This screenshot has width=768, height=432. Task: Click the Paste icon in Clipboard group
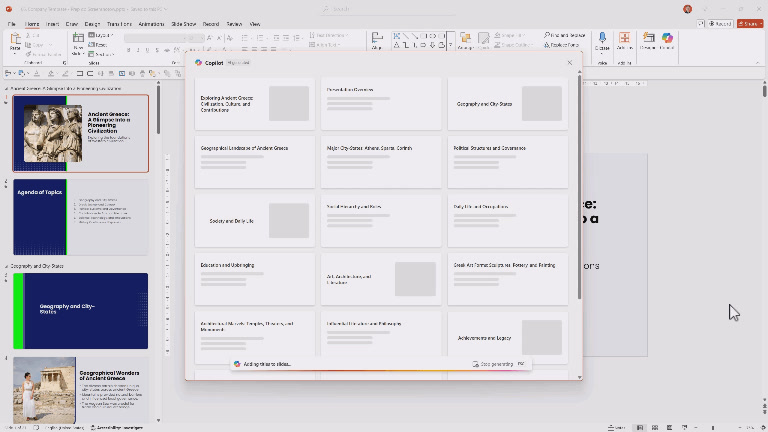[x=15, y=40]
